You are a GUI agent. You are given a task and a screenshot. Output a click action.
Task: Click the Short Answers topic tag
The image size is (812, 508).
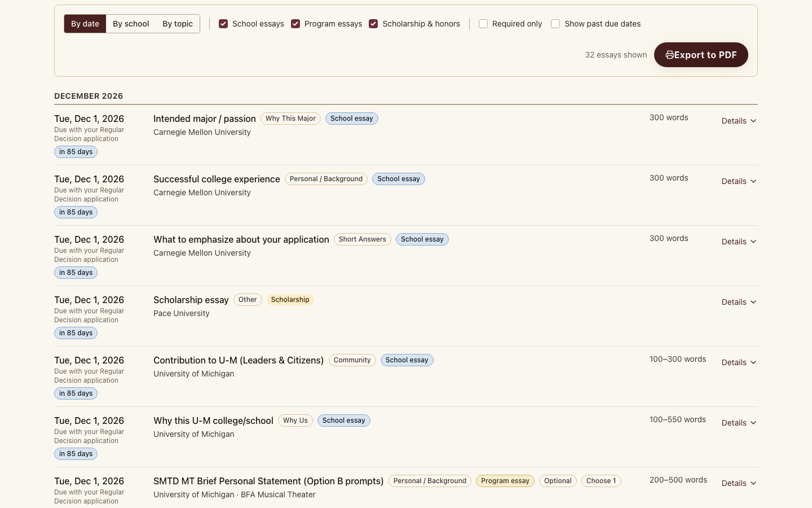pos(363,239)
